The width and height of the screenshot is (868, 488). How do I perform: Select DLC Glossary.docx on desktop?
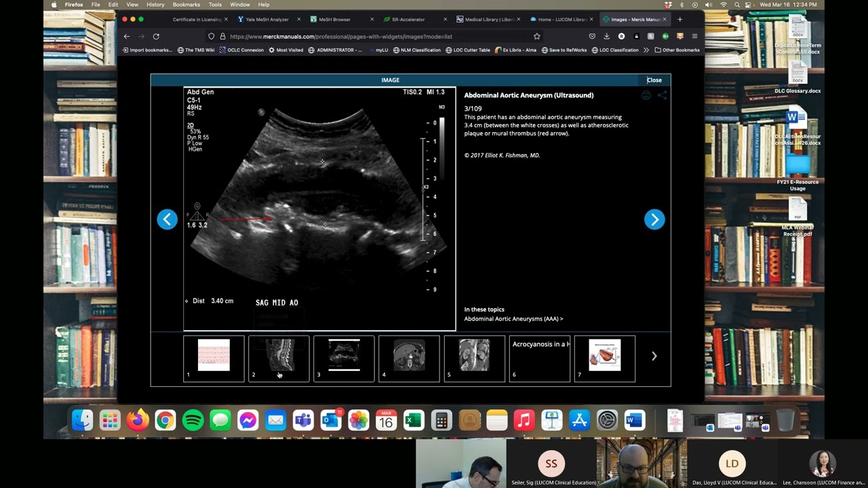pyautogui.click(x=797, y=77)
